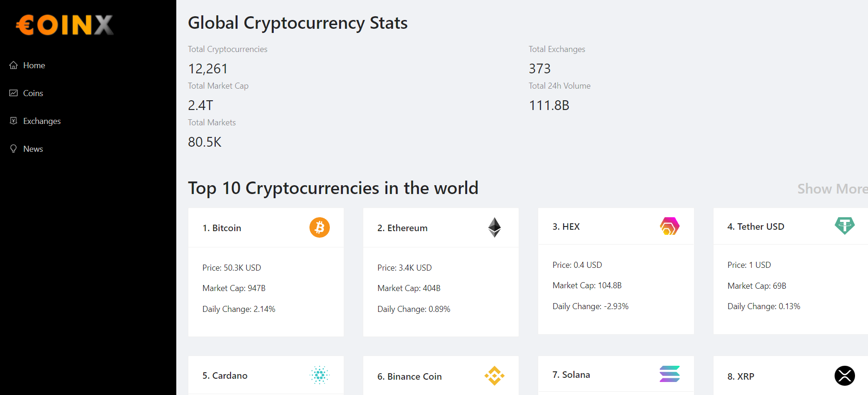The width and height of the screenshot is (868, 395).
Task: Click the Coins chart icon
Action: 13,93
